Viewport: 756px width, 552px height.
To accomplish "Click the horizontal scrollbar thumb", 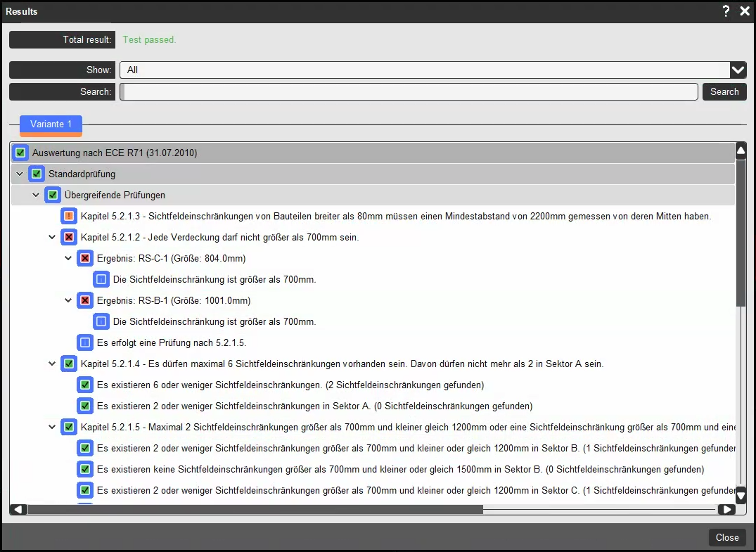I will [x=255, y=509].
